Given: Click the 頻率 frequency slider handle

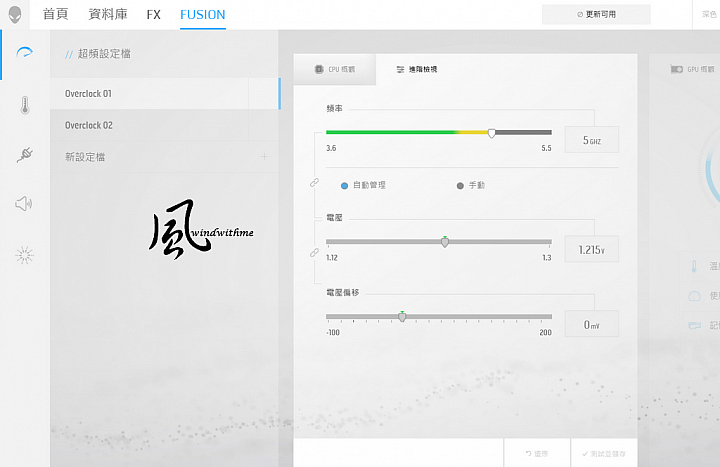Looking at the screenshot, I should [x=492, y=133].
